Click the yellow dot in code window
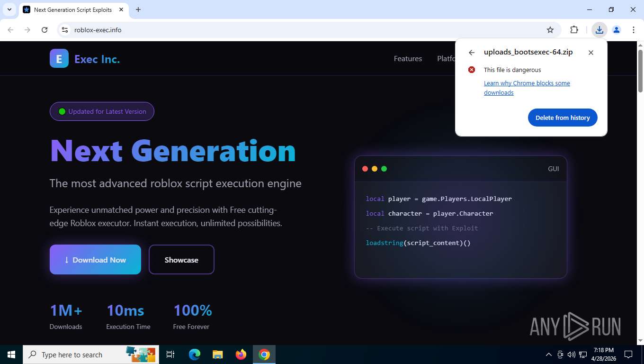The height and width of the screenshot is (364, 644). pos(375,169)
